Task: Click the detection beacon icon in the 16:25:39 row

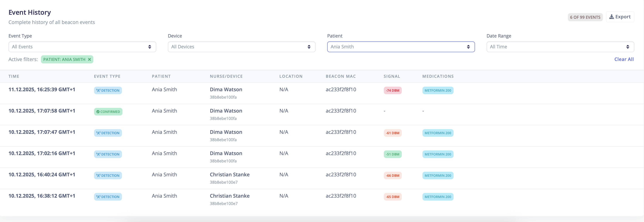Action: coord(98,90)
